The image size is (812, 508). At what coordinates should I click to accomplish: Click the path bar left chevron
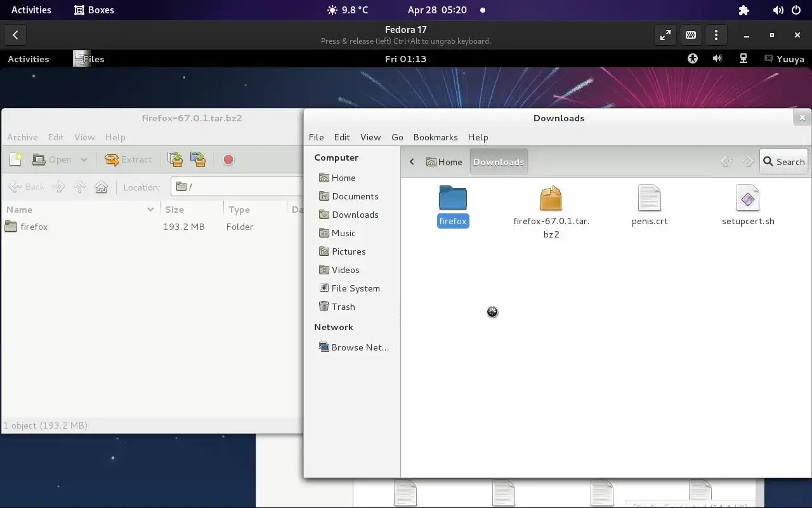(412, 162)
